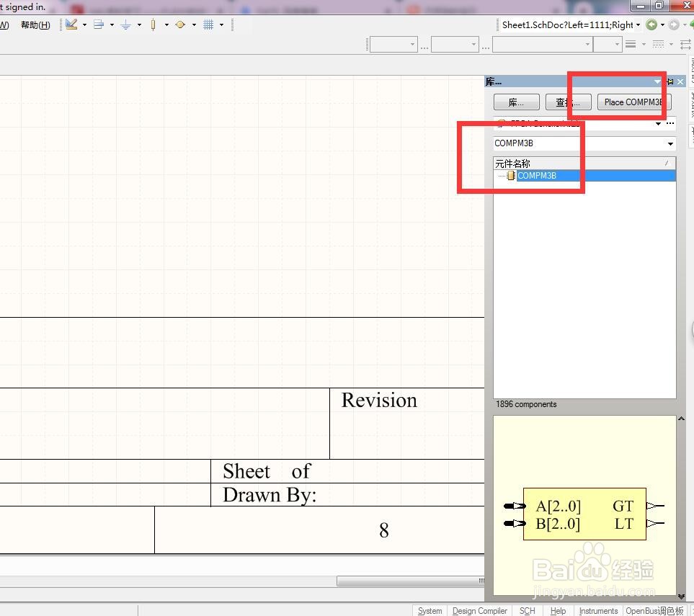Image resolution: width=694 pixels, height=616 pixels.
Task: Click the line width style icon
Action: pyautogui.click(x=631, y=44)
